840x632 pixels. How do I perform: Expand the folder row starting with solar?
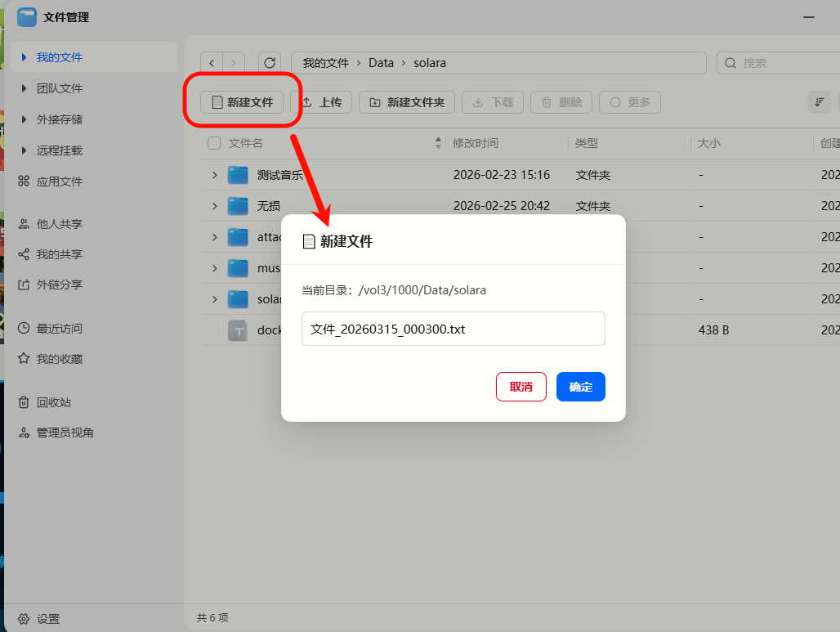tap(214, 299)
